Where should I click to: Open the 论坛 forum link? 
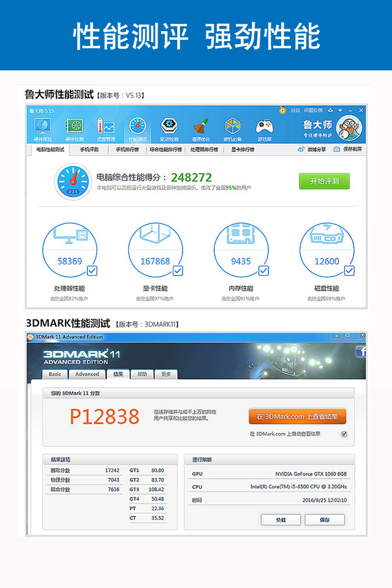pos(295,110)
